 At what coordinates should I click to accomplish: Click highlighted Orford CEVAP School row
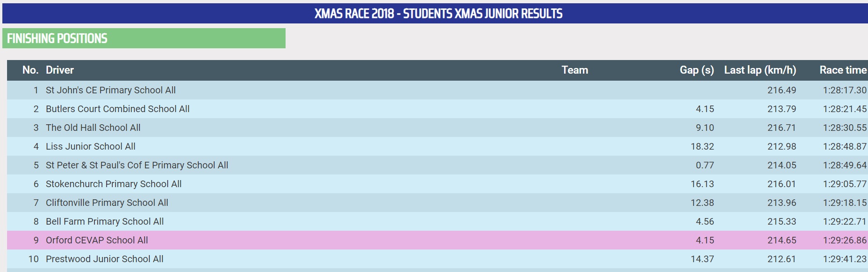coord(97,240)
